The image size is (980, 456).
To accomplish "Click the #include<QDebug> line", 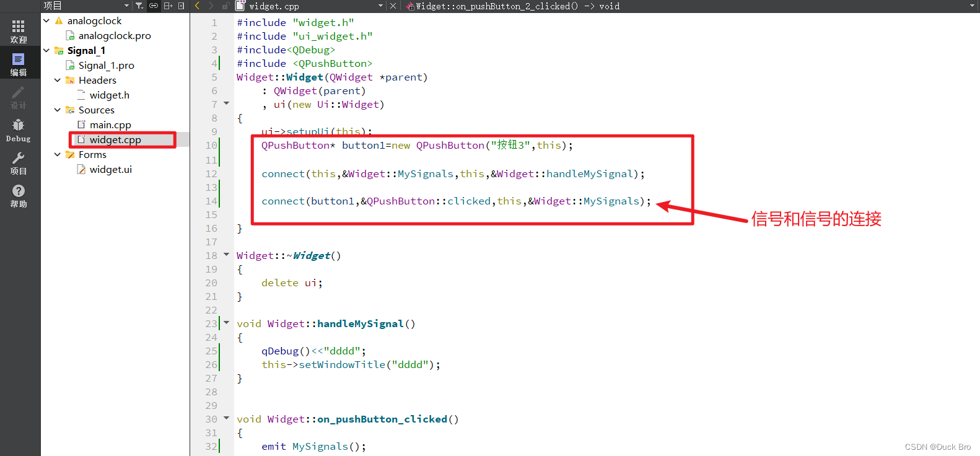I will tap(286, 50).
